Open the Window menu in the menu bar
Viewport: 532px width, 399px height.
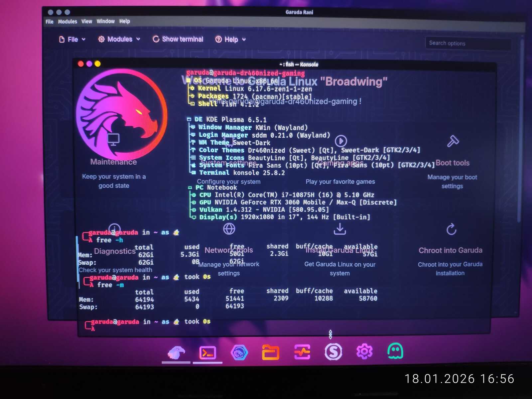click(x=106, y=21)
